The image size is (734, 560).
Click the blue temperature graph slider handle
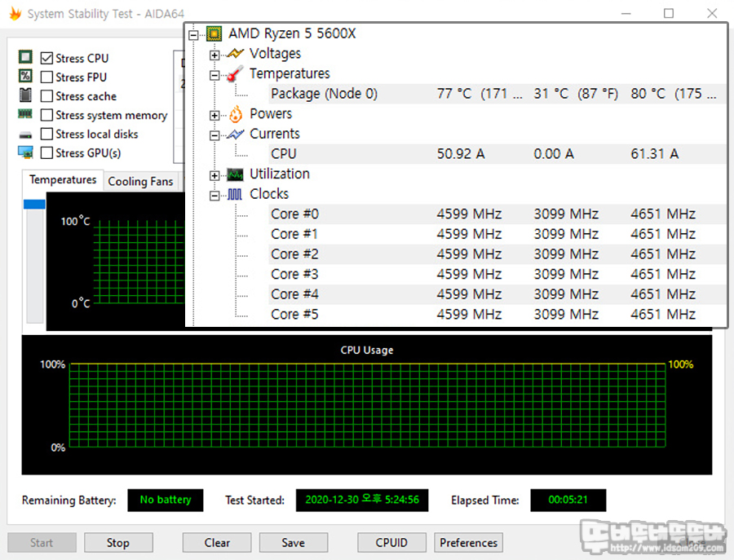pos(34,205)
